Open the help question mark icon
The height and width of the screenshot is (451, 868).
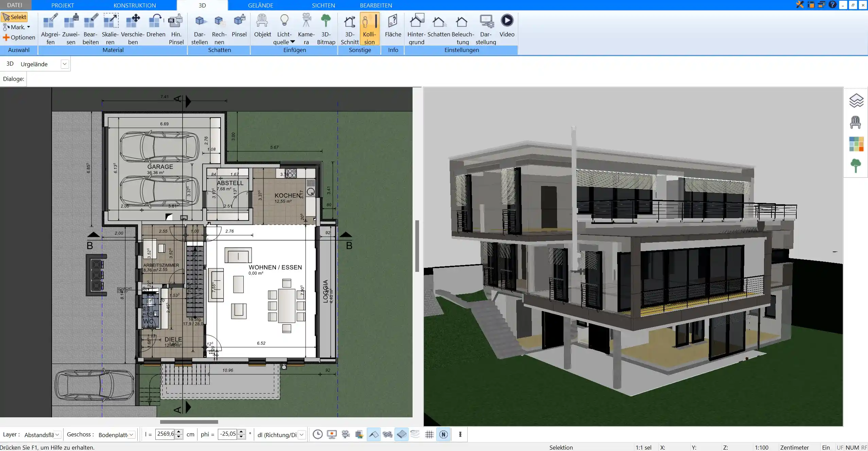tap(832, 5)
